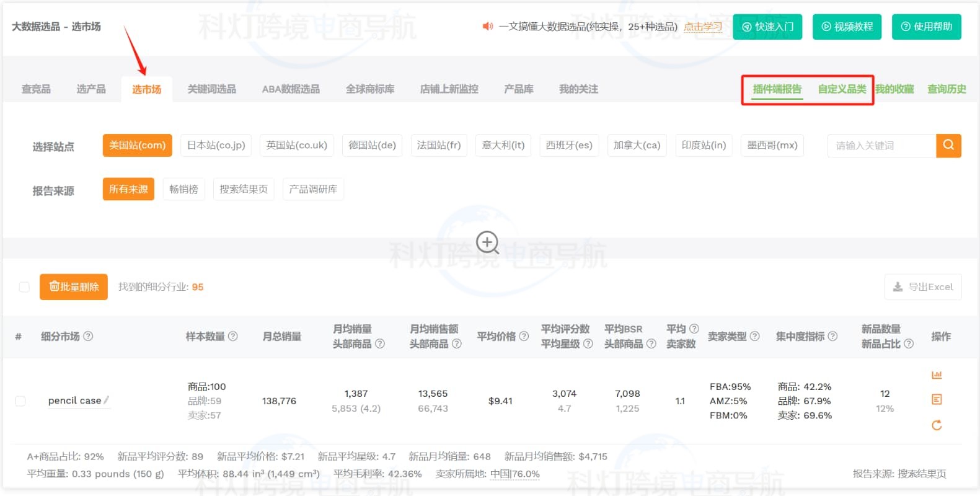Tick the select-all checkbox beside 批量删除
Image resolution: width=980 pixels, height=496 pixels.
click(x=24, y=287)
